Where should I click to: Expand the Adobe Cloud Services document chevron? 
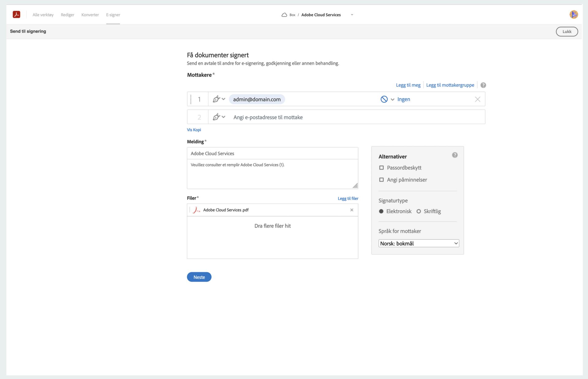(x=352, y=15)
